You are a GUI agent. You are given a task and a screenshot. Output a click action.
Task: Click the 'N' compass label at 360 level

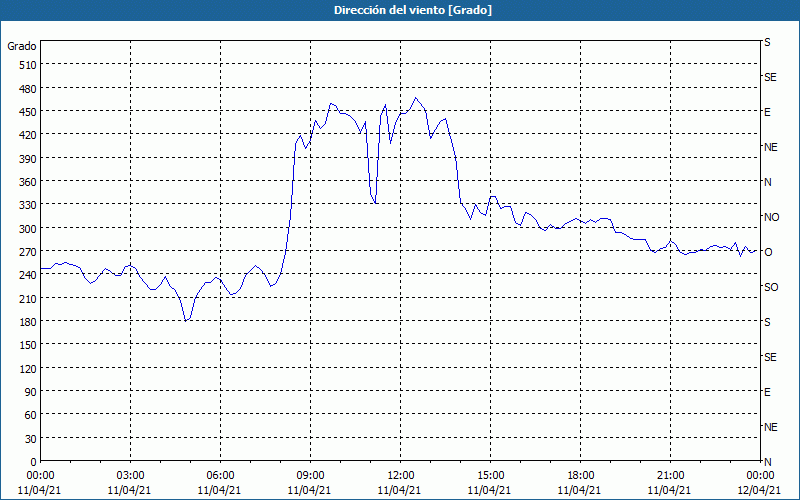pos(768,182)
